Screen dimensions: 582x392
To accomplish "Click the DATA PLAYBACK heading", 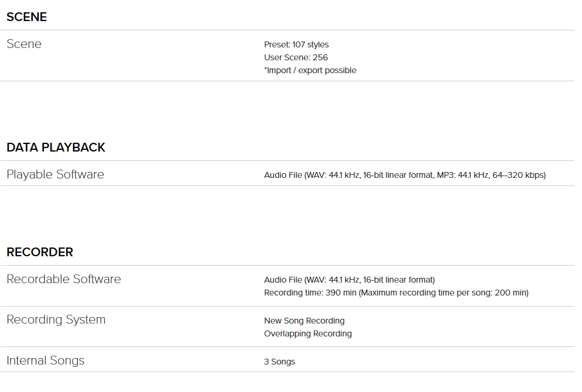I will point(56,147).
